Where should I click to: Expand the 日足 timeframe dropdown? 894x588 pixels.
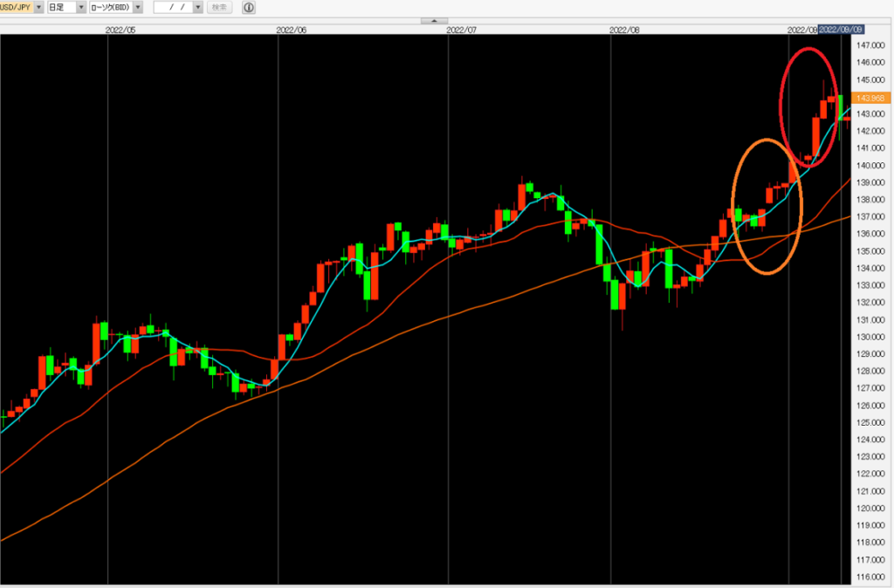[81, 7]
